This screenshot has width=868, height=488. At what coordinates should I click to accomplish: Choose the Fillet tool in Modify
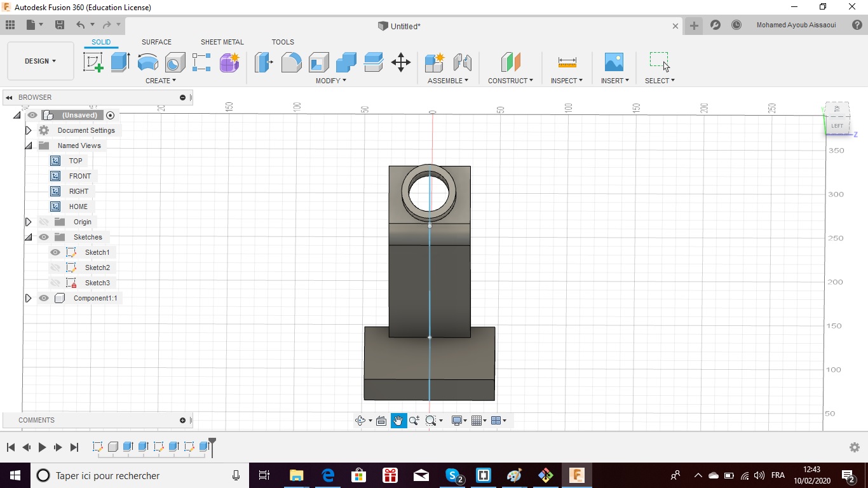[x=291, y=62]
